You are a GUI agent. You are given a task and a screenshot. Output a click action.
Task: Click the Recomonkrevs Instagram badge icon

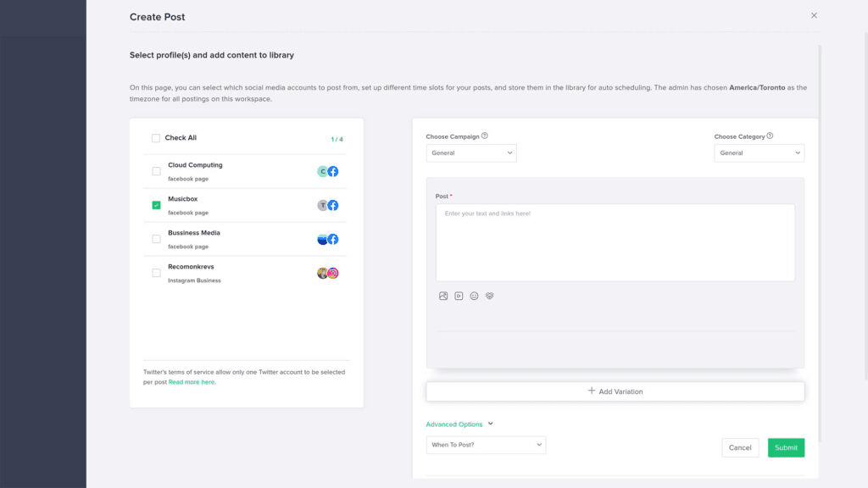(332, 273)
